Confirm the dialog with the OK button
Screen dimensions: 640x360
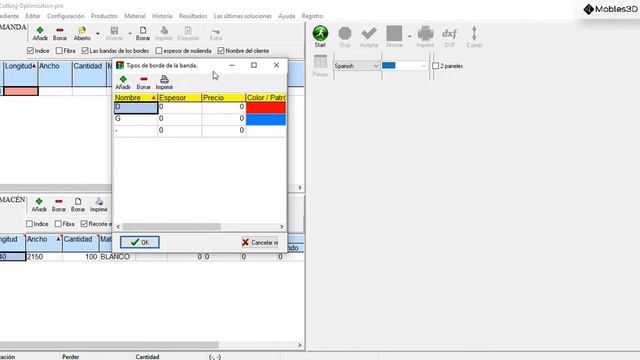pyautogui.click(x=140, y=242)
